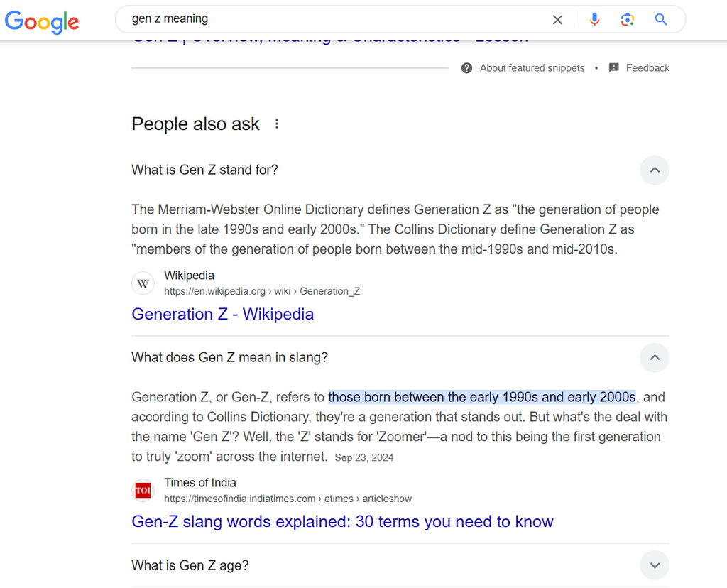Image resolution: width=727 pixels, height=588 pixels.
Task: Click the Wikipedia source name
Action: (x=189, y=276)
